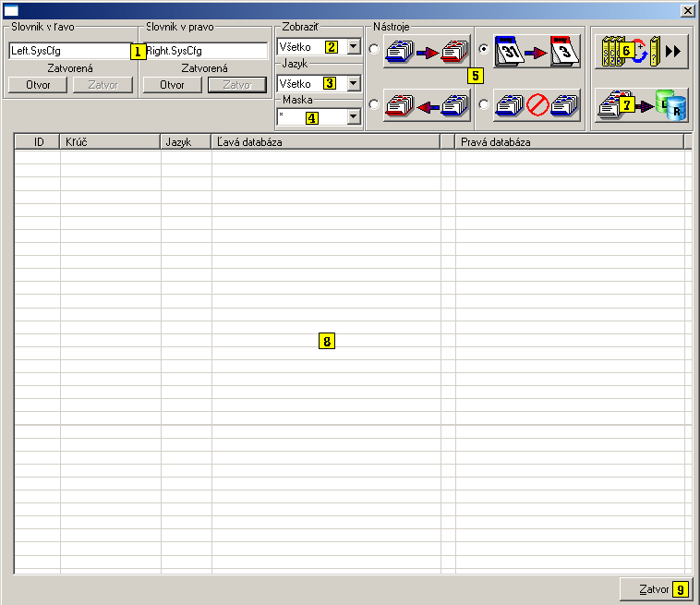Click the export-to-database cylinders icon button

[x=641, y=105]
